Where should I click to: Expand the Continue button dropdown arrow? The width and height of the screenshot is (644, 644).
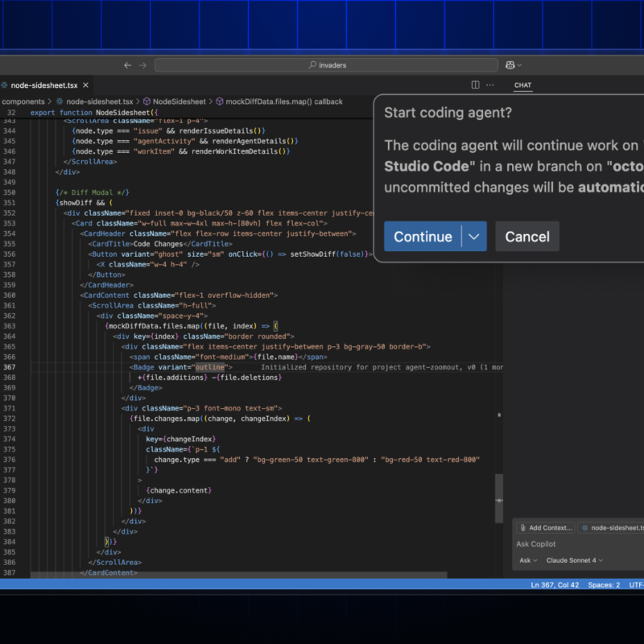tap(474, 237)
